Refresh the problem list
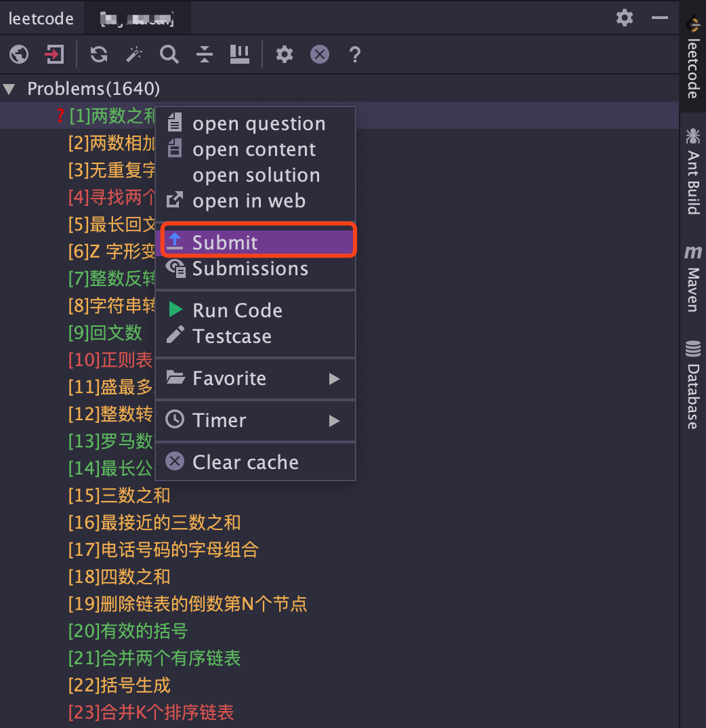 pyautogui.click(x=99, y=54)
